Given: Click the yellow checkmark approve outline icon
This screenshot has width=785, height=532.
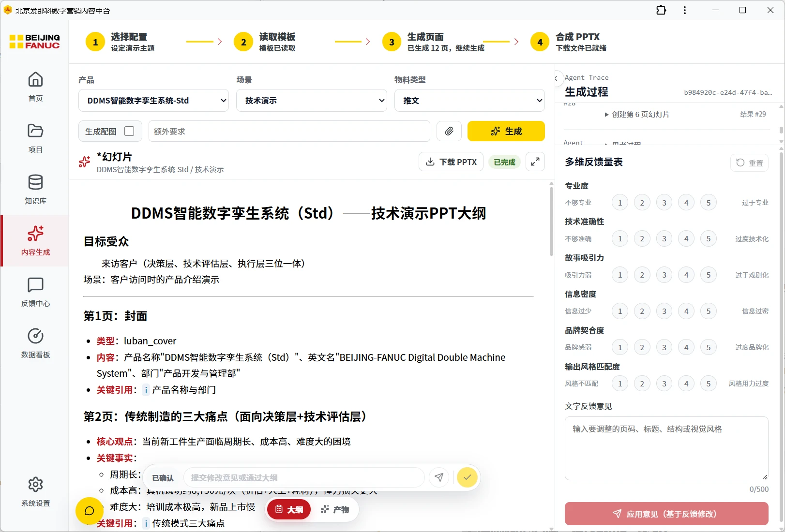Looking at the screenshot, I should (x=467, y=478).
